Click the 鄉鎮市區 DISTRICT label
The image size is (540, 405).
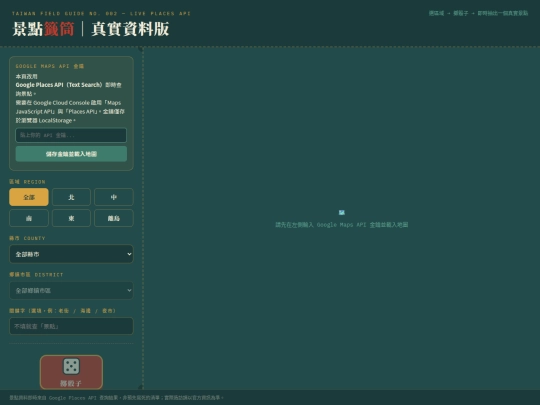pyautogui.click(x=36, y=274)
